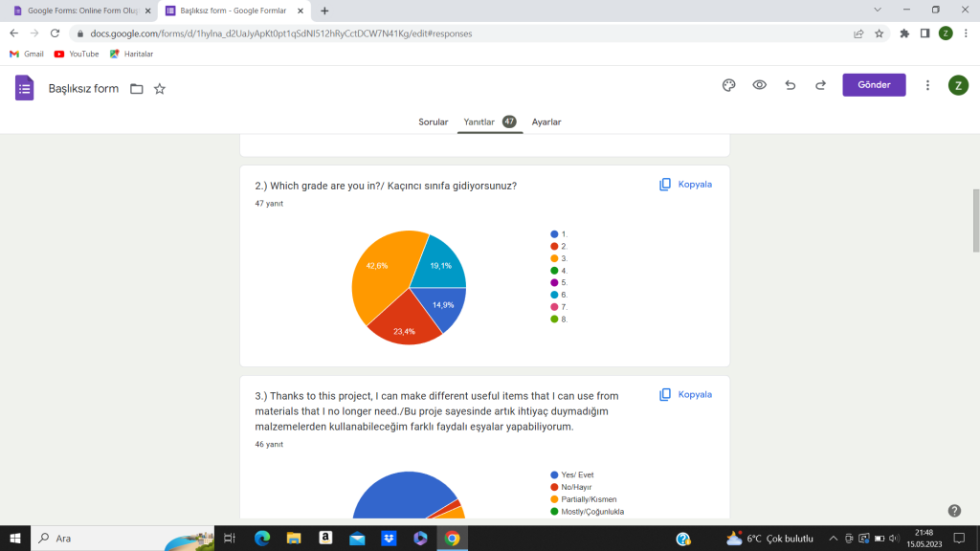Switch to the Sorular tab
The image size is (980, 551).
click(433, 121)
